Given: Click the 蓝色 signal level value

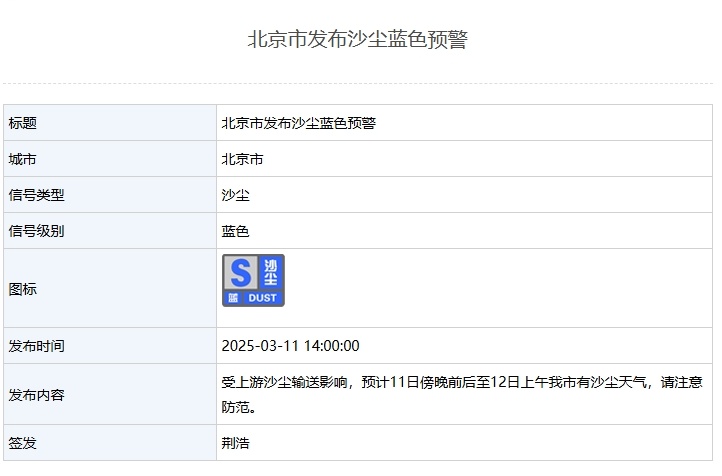Looking at the screenshot, I should click(x=236, y=231).
